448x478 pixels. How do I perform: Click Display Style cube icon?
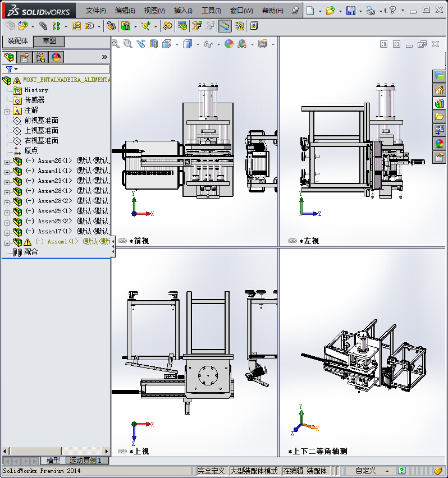tap(188, 44)
